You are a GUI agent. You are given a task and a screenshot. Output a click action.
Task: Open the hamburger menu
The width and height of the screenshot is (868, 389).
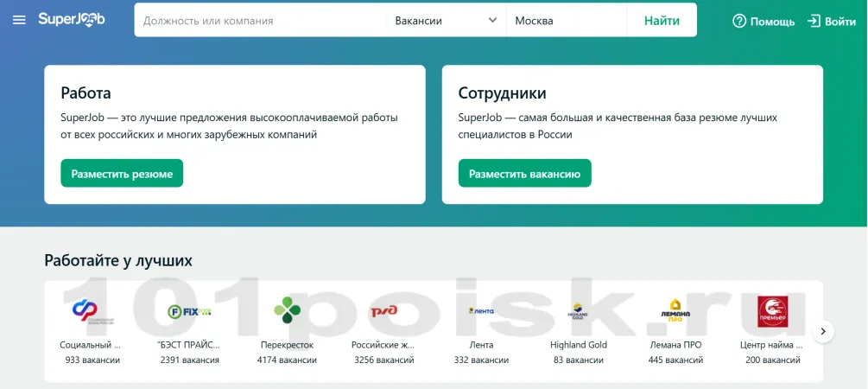pyautogui.click(x=19, y=21)
